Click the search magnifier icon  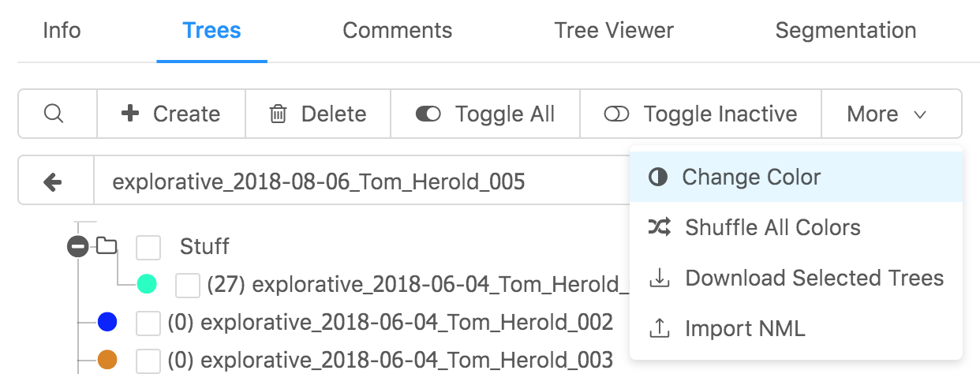tap(54, 114)
